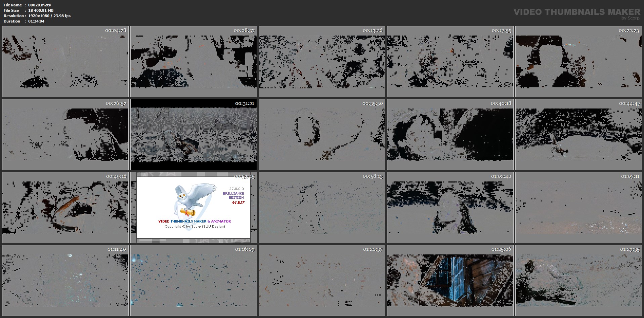This screenshot has height=318, width=644.
Task: Select the last thumbnail at 01:29:35
Action: coord(578,280)
